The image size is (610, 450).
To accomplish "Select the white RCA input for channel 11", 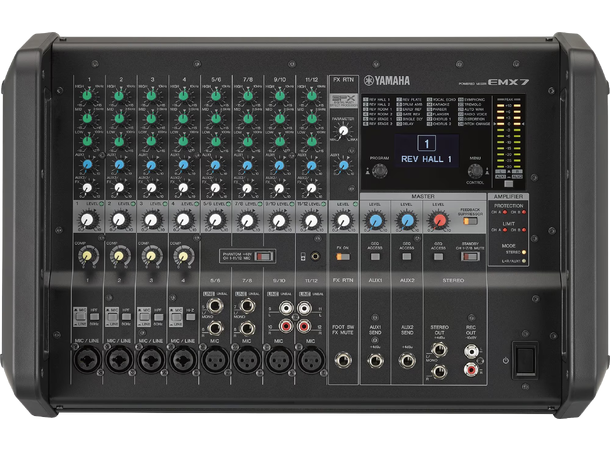I will tap(304, 308).
